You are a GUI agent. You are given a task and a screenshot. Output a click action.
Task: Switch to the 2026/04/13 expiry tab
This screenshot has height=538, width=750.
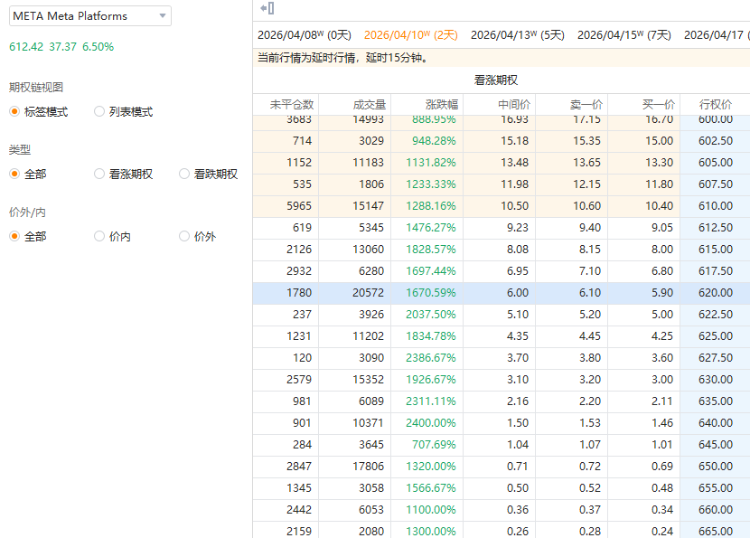(x=517, y=35)
